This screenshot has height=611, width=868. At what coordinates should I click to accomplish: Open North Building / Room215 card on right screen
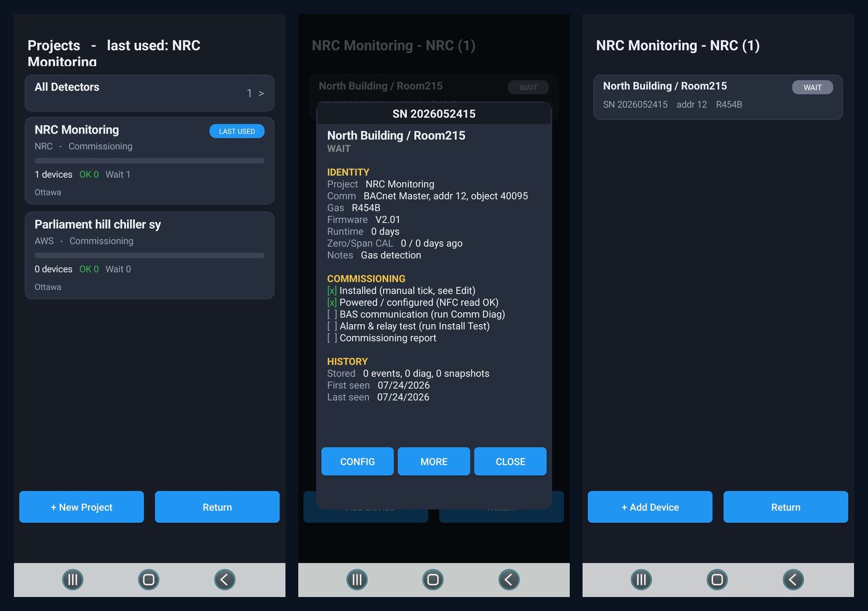coord(718,97)
